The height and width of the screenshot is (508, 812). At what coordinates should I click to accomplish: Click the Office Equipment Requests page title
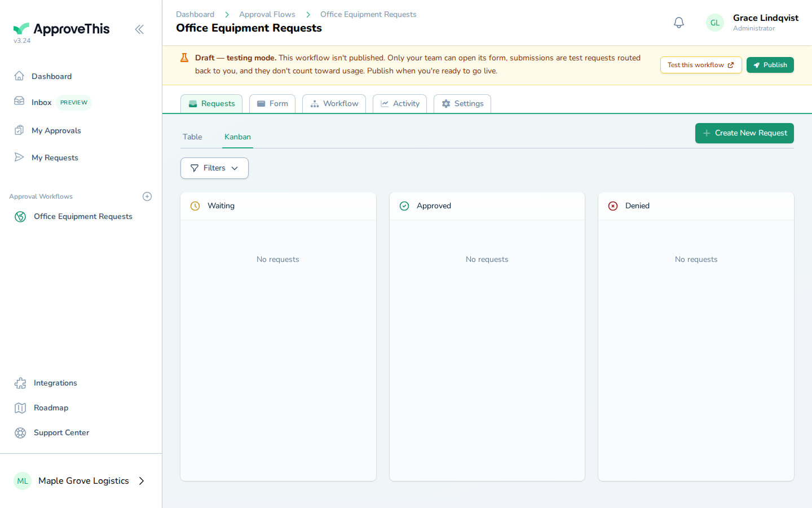[x=249, y=28]
